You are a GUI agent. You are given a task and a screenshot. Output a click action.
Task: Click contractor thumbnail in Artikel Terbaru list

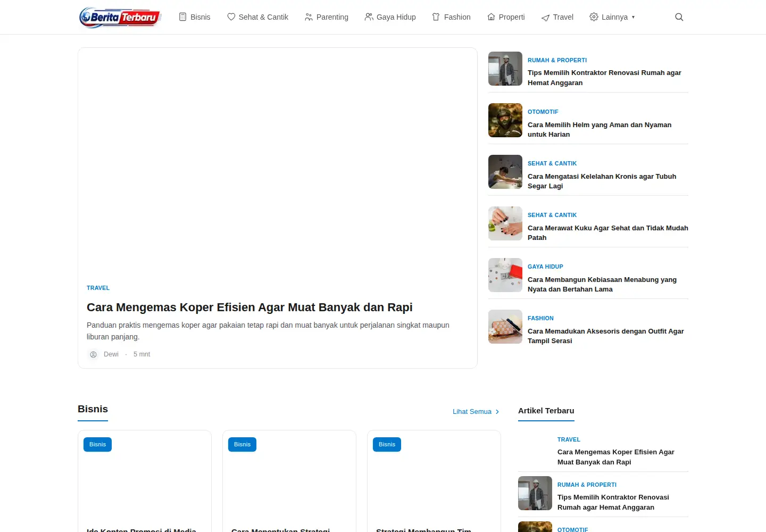[x=535, y=493]
